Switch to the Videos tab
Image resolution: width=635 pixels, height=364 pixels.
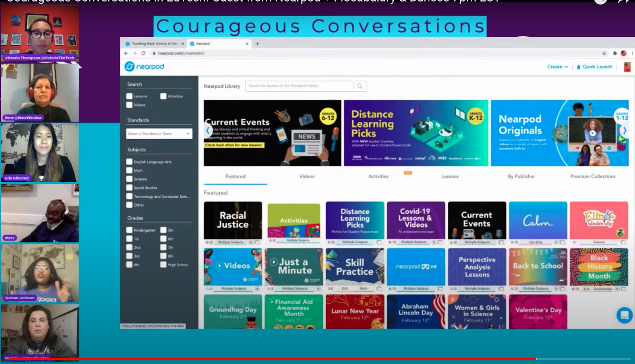[x=307, y=176]
